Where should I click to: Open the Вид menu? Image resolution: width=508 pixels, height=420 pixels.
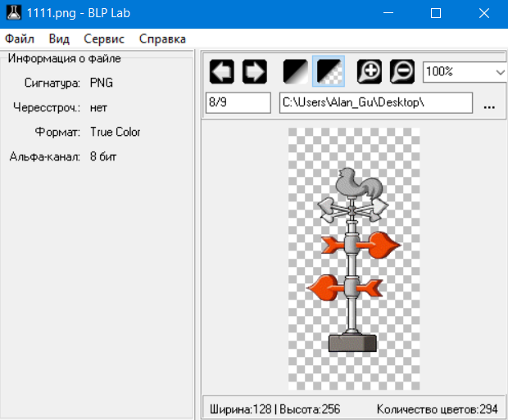point(59,38)
